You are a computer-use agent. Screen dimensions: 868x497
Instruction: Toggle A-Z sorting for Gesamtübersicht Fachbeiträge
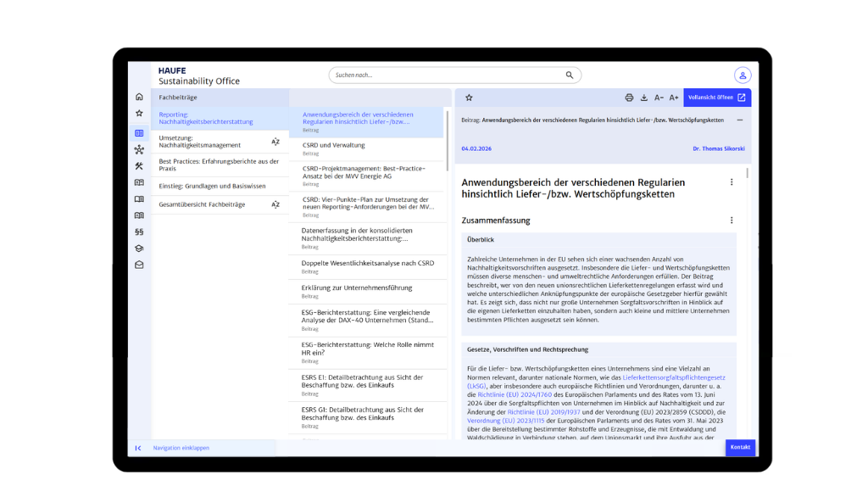275,204
